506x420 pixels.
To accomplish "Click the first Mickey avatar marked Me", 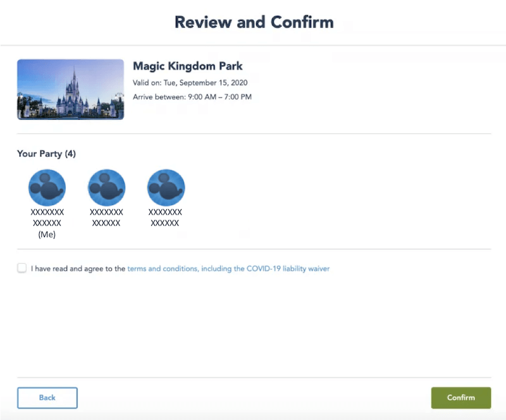I will [47, 188].
